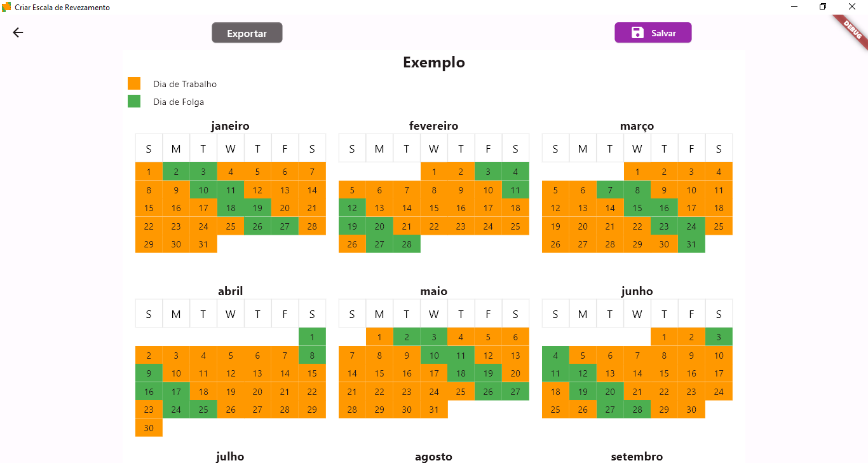Select April 1 in the calendar
Viewport: 868px width, 463px height.
tap(312, 337)
